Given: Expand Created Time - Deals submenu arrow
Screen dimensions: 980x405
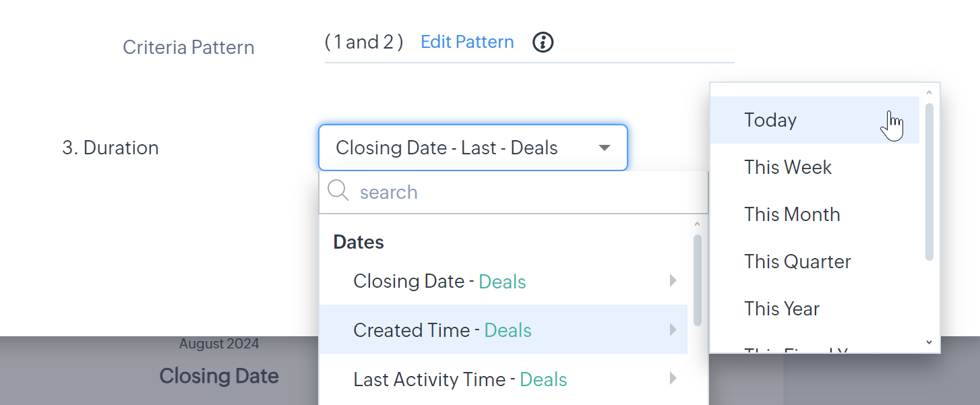Looking at the screenshot, I should coord(673,330).
